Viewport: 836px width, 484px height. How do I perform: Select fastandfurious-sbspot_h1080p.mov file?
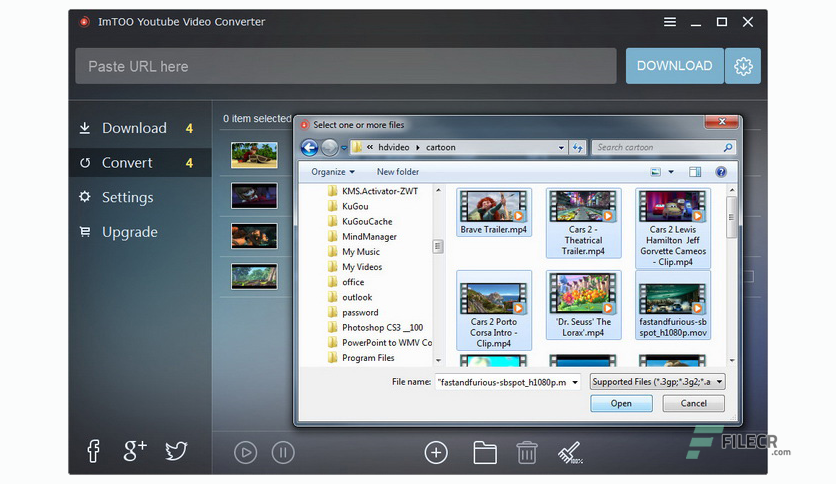673,305
